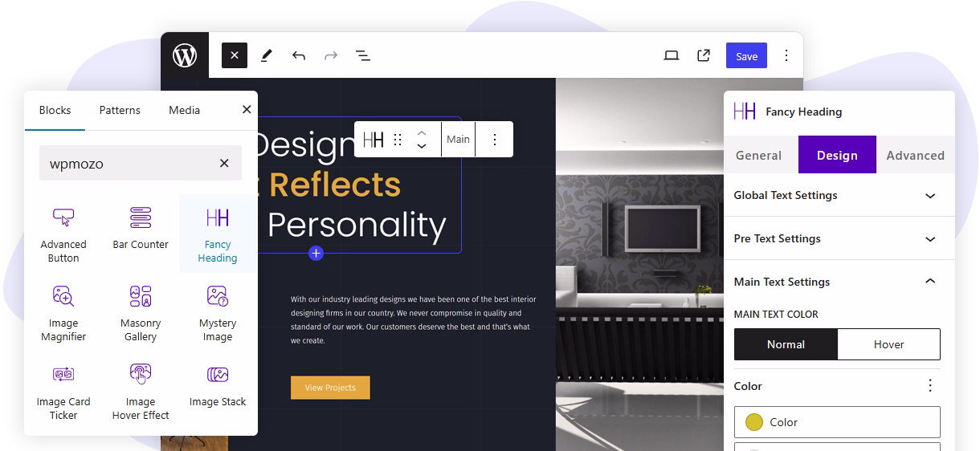Image resolution: width=980 pixels, height=451 pixels.
Task: Select the pencil edit tool
Action: coord(267,55)
